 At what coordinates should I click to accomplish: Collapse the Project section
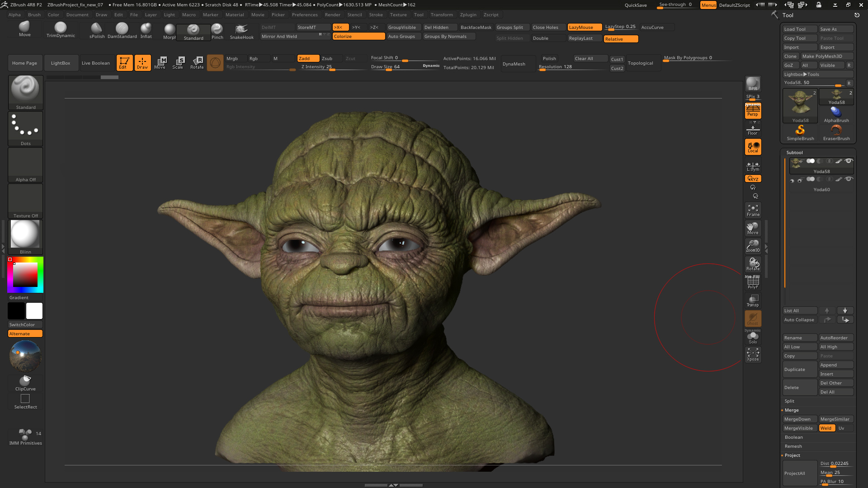pos(792,455)
